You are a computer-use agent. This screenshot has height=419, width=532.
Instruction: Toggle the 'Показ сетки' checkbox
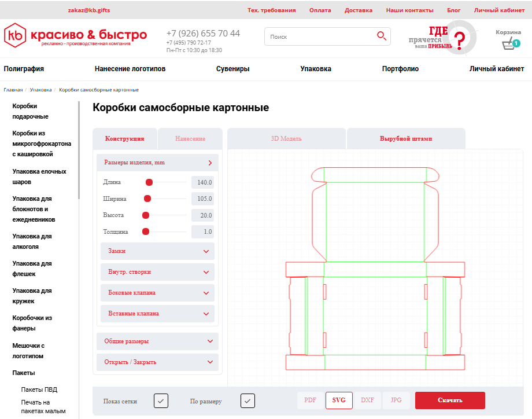[x=161, y=400]
